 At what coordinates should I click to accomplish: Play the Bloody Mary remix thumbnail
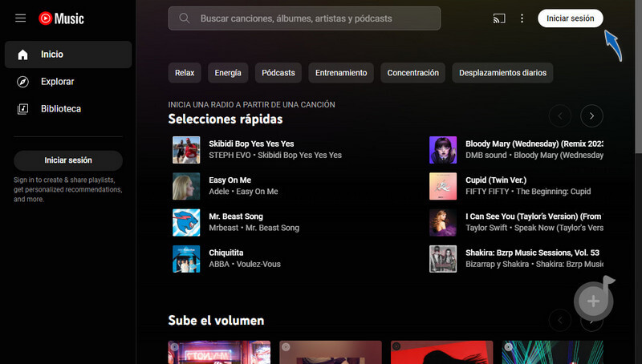[x=443, y=150]
